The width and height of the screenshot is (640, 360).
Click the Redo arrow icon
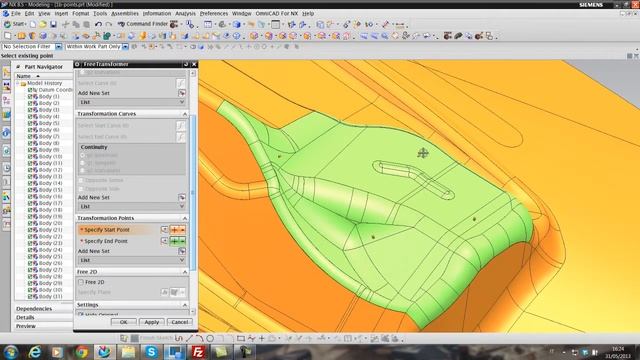tap(109, 24)
